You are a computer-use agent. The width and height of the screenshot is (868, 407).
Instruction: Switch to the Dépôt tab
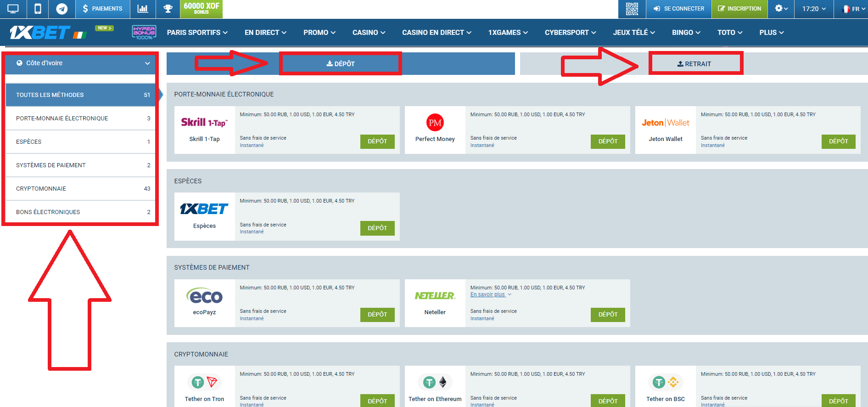coord(341,64)
